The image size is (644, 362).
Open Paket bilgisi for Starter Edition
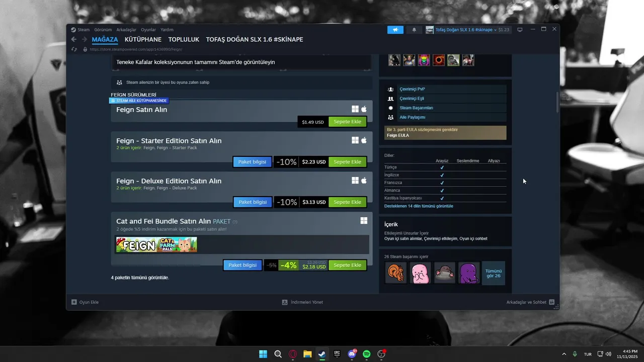tap(253, 162)
